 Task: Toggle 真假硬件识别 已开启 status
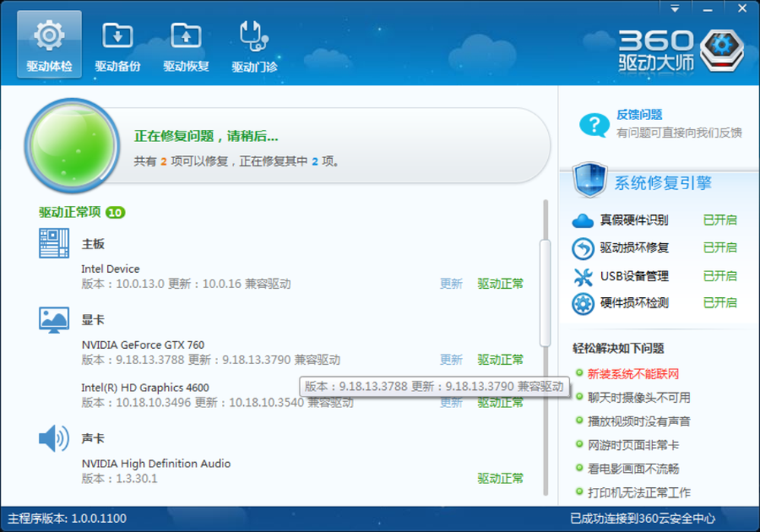720,220
